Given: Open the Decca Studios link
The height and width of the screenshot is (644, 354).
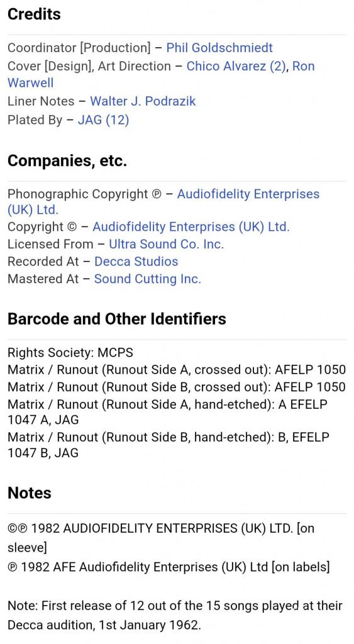Looking at the screenshot, I should click(x=136, y=262).
